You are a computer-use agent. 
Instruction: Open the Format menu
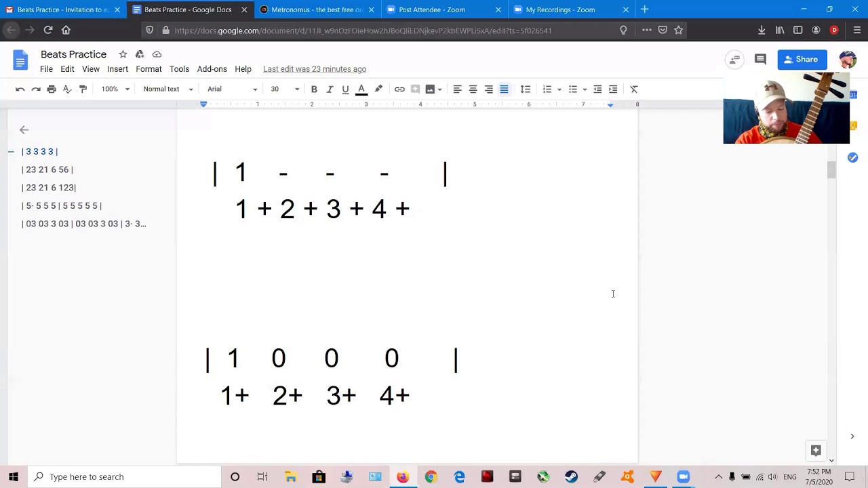coord(149,69)
